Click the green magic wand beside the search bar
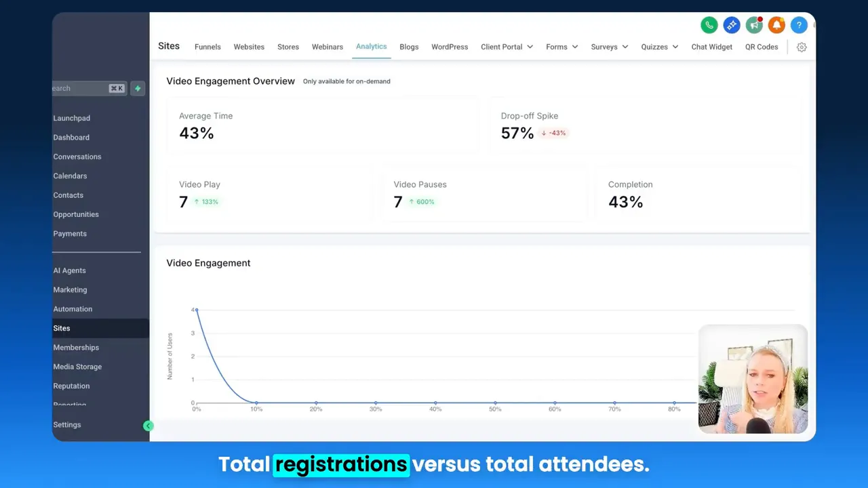Screen dimensions: 868x488 (x=138, y=88)
